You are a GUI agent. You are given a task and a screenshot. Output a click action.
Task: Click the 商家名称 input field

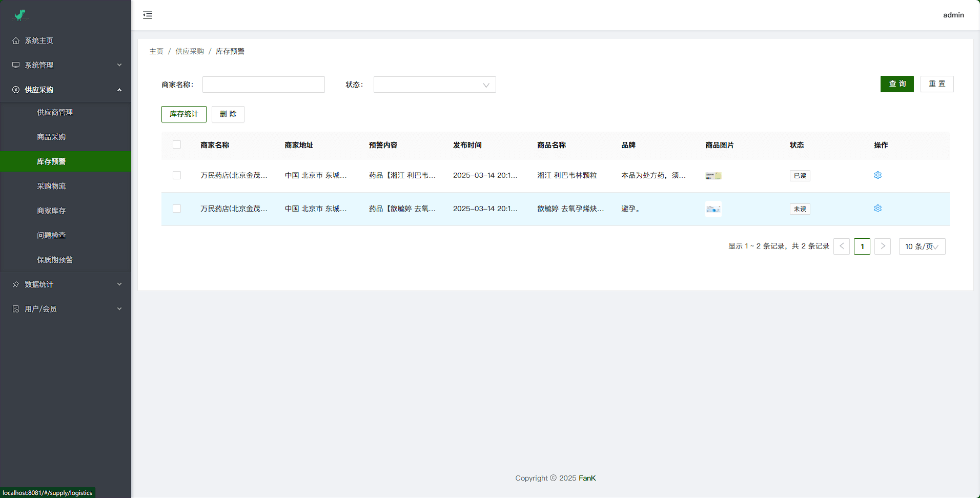point(263,85)
